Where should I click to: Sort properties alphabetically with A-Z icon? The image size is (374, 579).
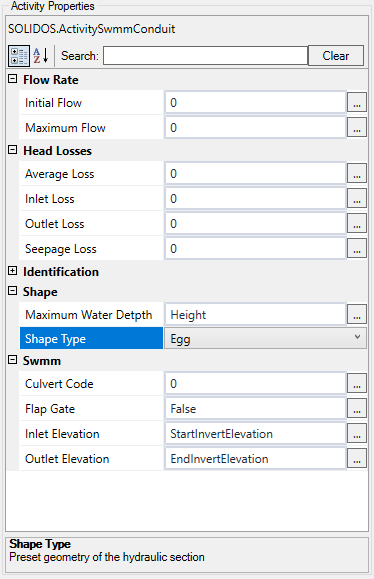(41, 56)
